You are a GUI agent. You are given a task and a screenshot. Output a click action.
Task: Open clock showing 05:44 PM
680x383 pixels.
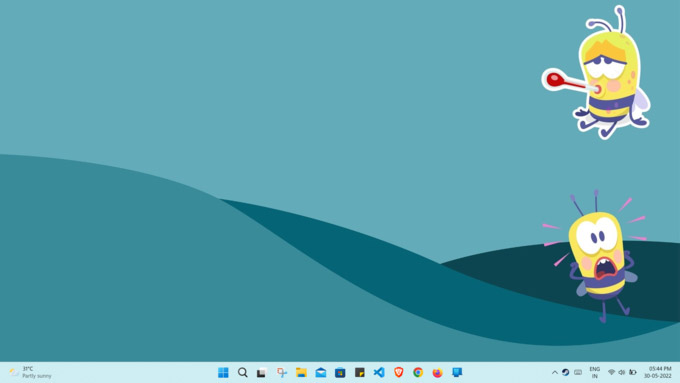(x=658, y=372)
